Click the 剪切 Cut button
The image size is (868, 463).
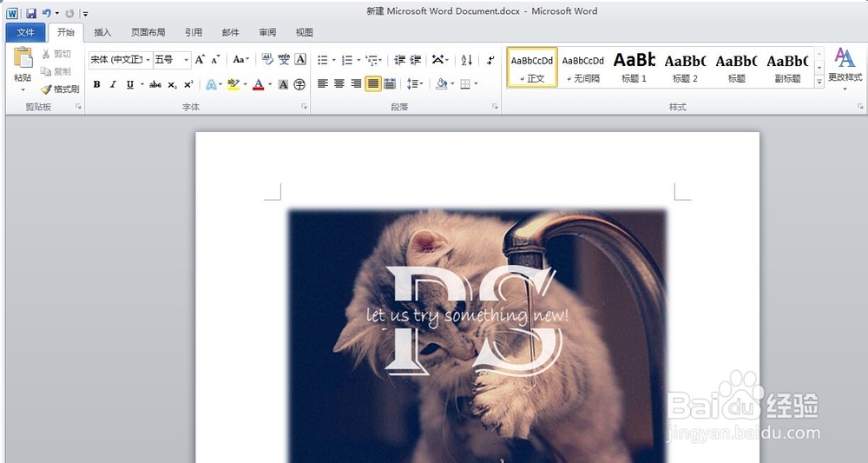click(56, 54)
